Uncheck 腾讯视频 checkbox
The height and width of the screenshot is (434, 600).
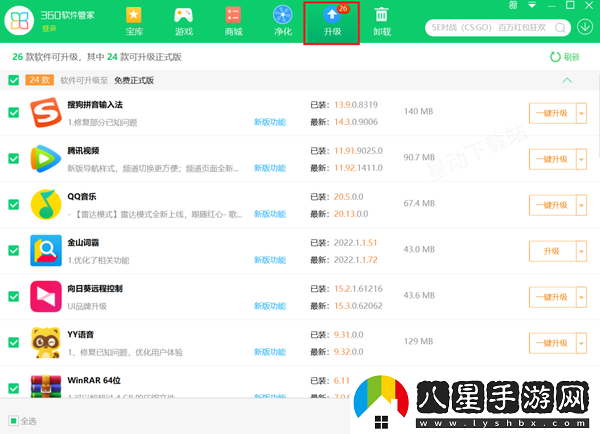pos(13,158)
